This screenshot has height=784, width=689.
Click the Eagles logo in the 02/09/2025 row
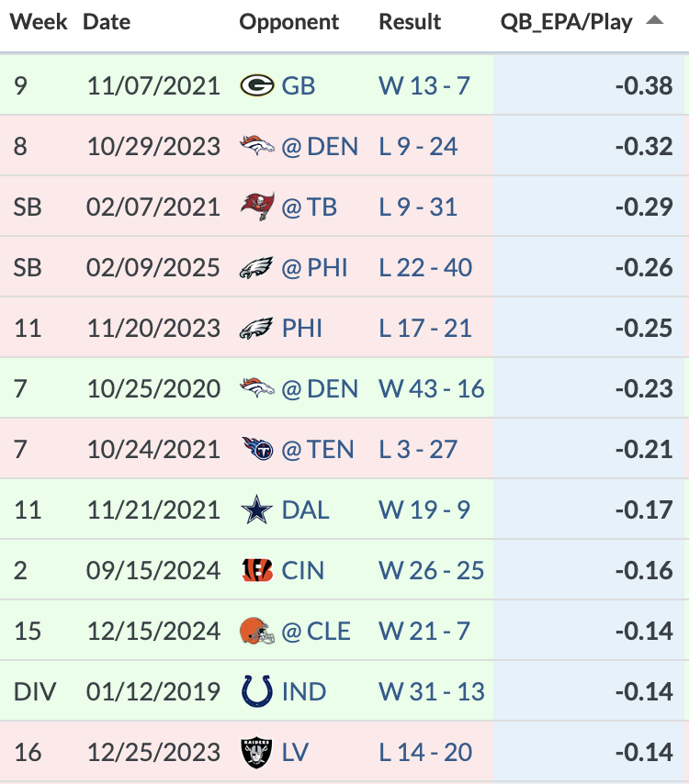tap(256, 267)
